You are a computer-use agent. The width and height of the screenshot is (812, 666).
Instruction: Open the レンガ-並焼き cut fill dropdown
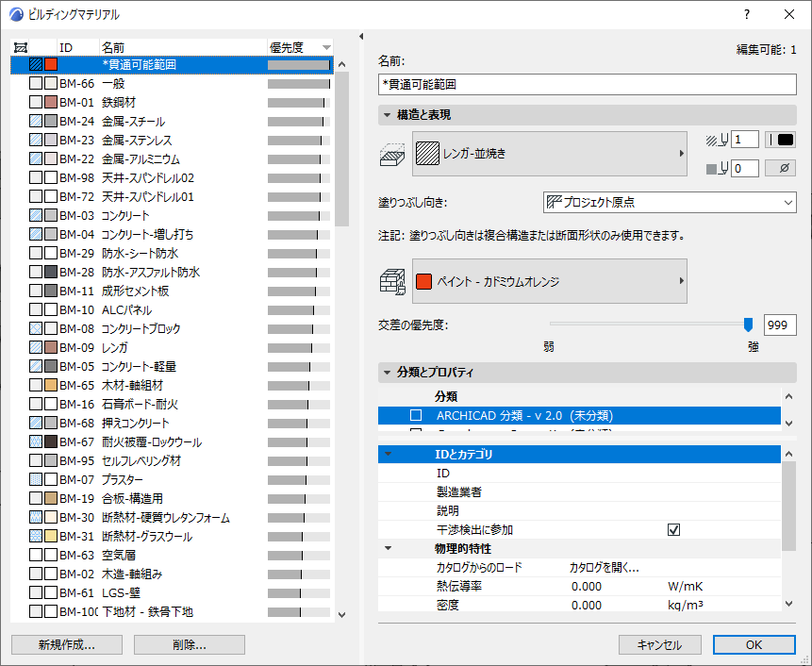(550, 154)
